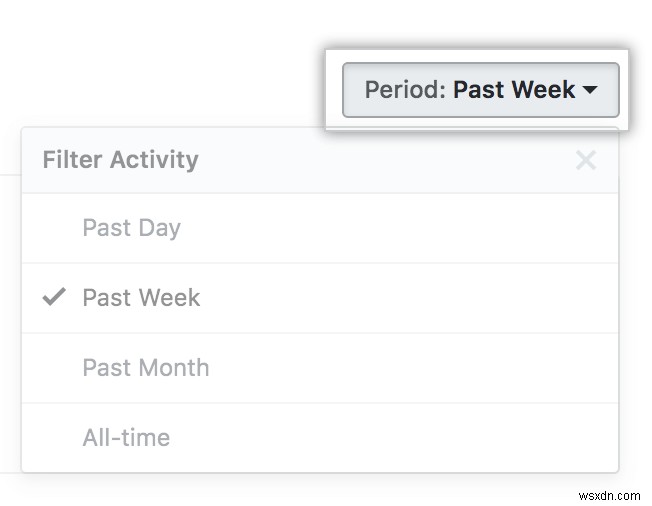This screenshot has height=506, width=652.
Task: Click the checkmark beside Past Week
Action: (54, 297)
